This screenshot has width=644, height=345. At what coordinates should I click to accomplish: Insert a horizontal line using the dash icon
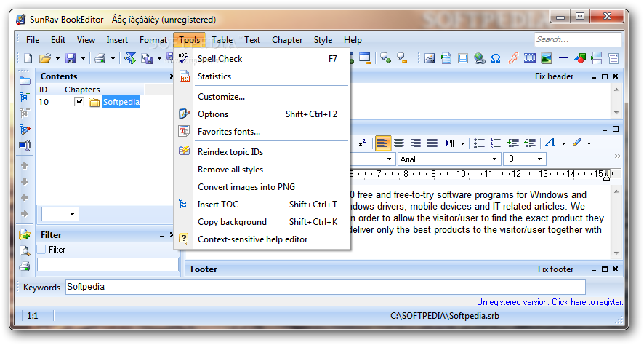pyautogui.click(x=563, y=58)
